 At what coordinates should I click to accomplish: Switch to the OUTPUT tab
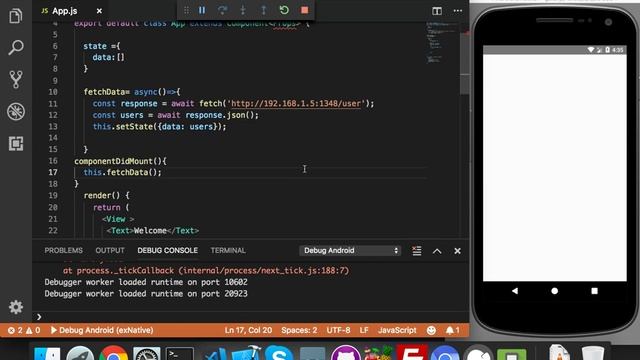coord(110,251)
